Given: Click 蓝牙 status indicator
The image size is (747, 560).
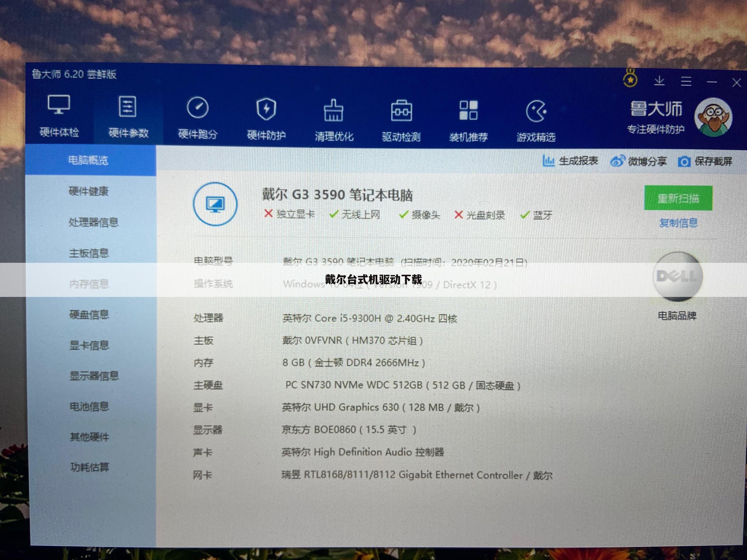Looking at the screenshot, I should click(536, 215).
